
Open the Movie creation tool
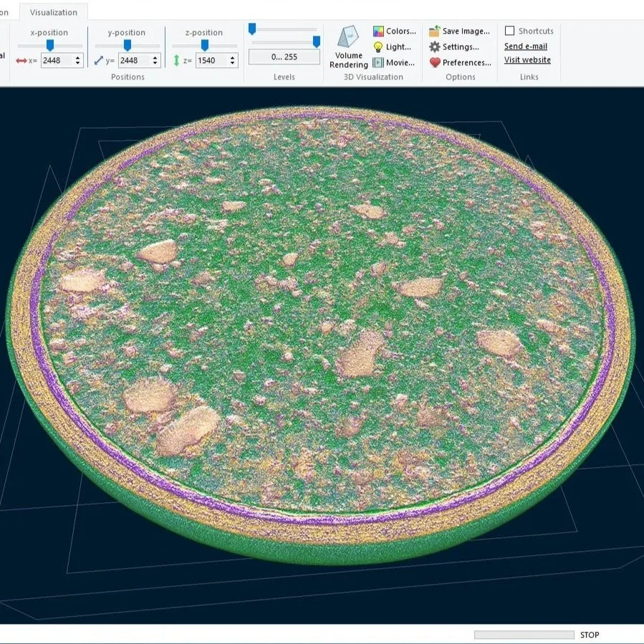[x=393, y=62]
